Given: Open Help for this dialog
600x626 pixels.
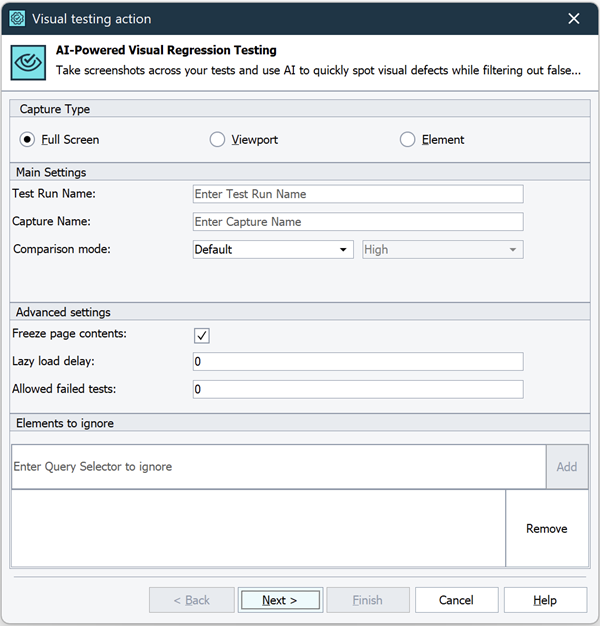Looking at the screenshot, I should click(545, 600).
